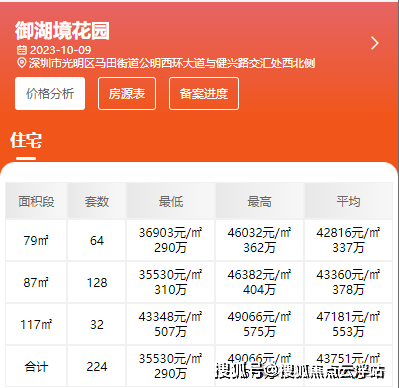Click the unit count cell 32

click(97, 324)
